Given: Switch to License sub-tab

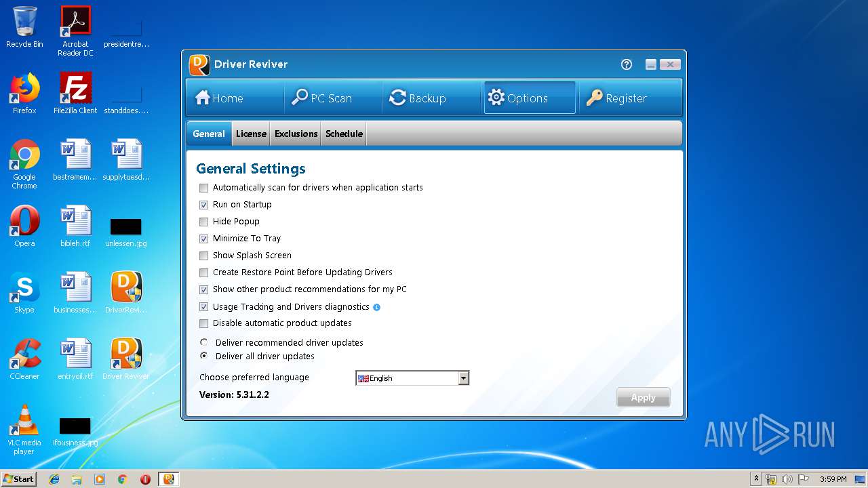Looking at the screenshot, I should pyautogui.click(x=251, y=134).
